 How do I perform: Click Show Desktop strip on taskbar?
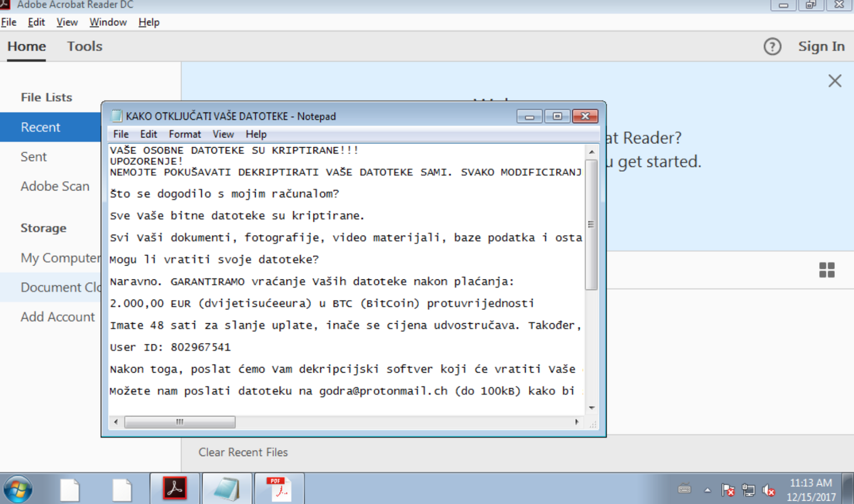point(848,489)
